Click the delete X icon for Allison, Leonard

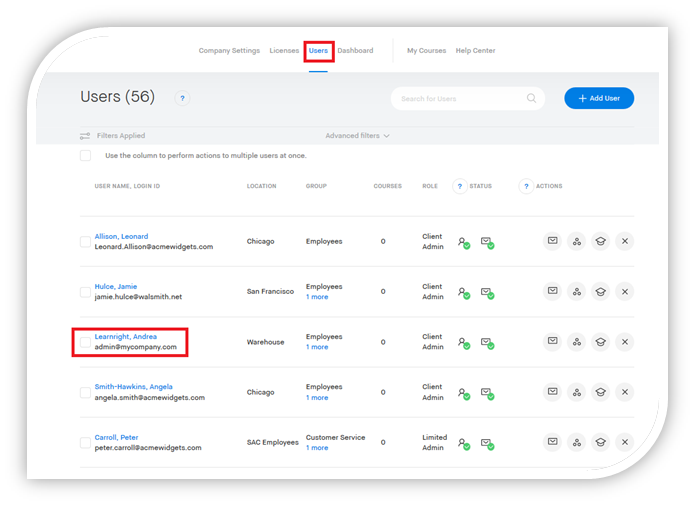coord(625,241)
